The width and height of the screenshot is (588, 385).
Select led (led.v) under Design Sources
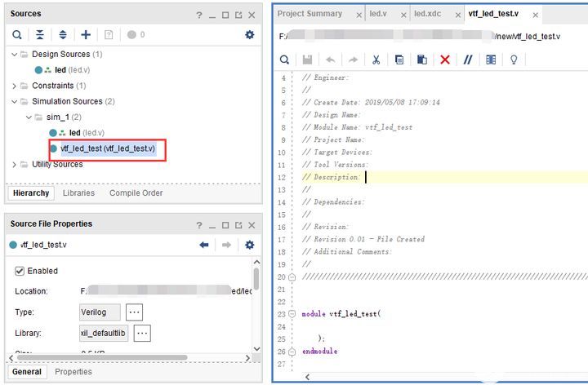[62, 70]
